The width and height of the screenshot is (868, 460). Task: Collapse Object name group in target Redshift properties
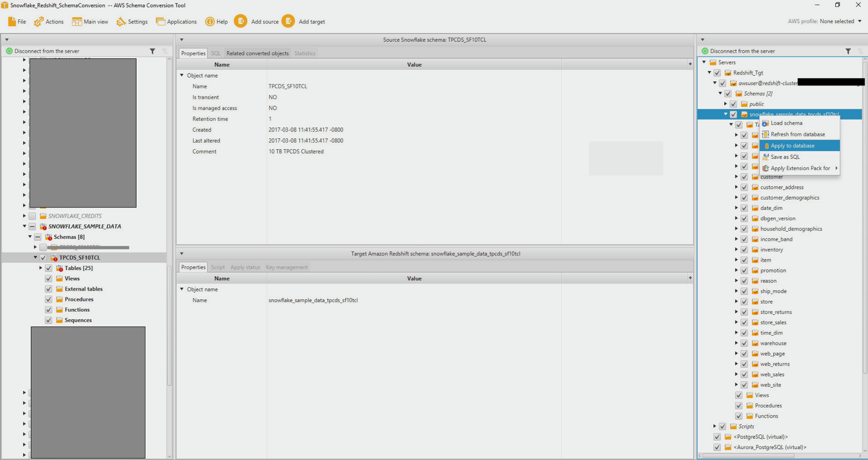point(182,289)
